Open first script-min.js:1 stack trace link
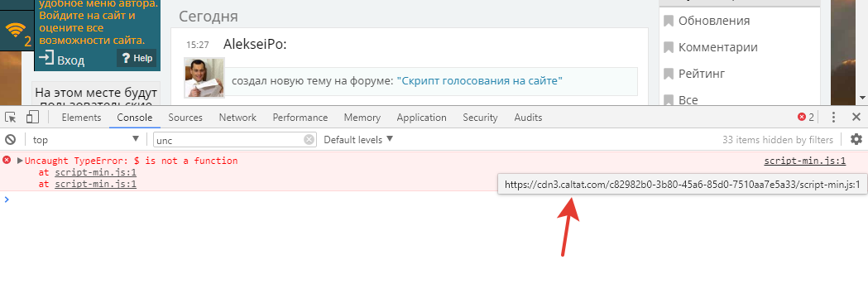Screen dimensions: 868x308 95,172
